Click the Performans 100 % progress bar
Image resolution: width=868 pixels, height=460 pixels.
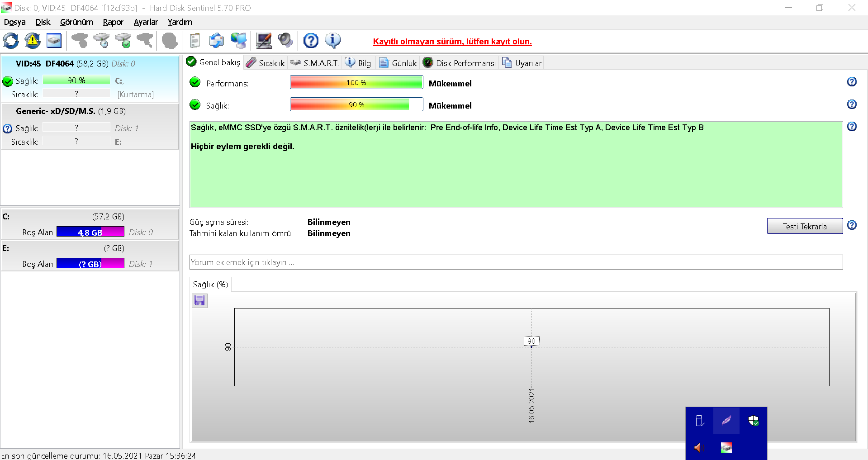(356, 82)
